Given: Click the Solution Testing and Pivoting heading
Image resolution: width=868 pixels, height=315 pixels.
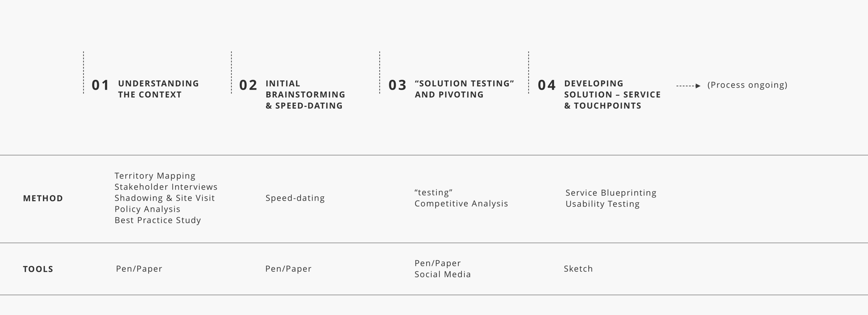Looking at the screenshot, I should 464,89.
